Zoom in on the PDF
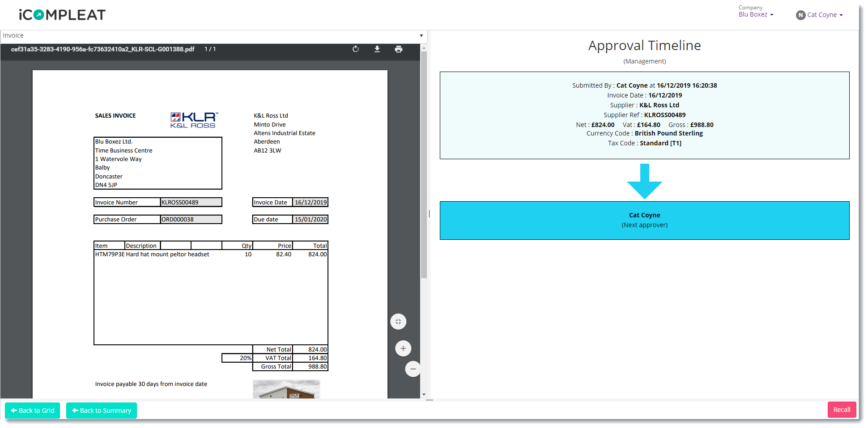This screenshot has width=868, height=428. pyautogui.click(x=403, y=348)
